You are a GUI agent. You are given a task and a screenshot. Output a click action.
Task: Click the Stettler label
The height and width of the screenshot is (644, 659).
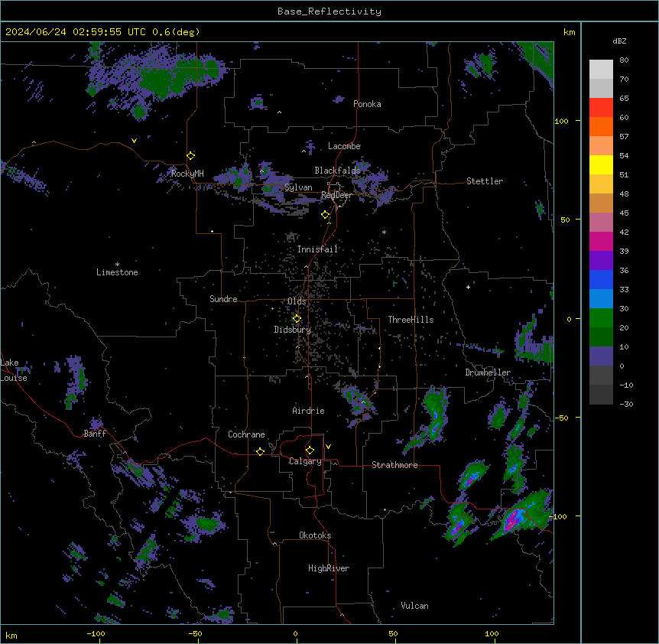(x=485, y=181)
